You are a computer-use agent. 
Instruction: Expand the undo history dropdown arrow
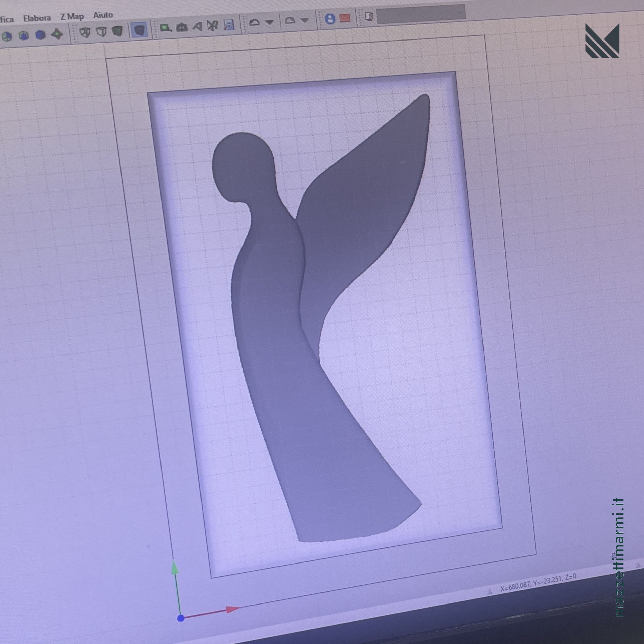pyautogui.click(x=270, y=22)
